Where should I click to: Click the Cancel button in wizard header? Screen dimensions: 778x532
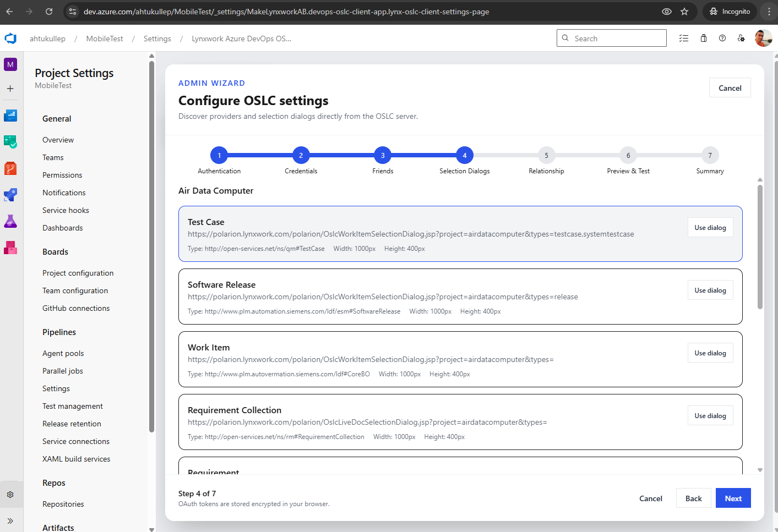tap(730, 88)
